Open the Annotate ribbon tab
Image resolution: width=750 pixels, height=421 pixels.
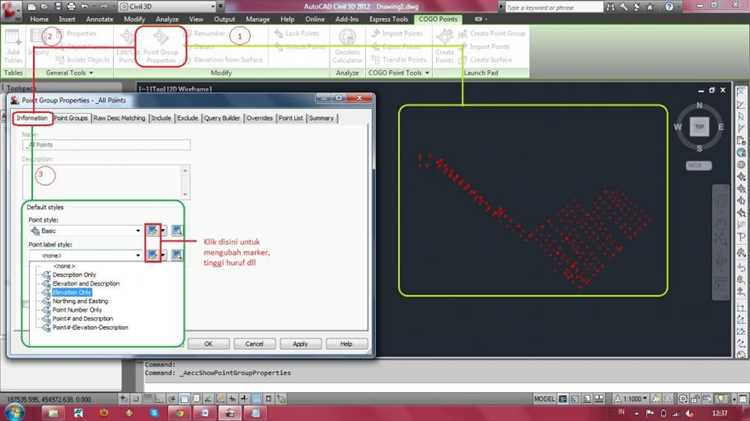(x=99, y=19)
